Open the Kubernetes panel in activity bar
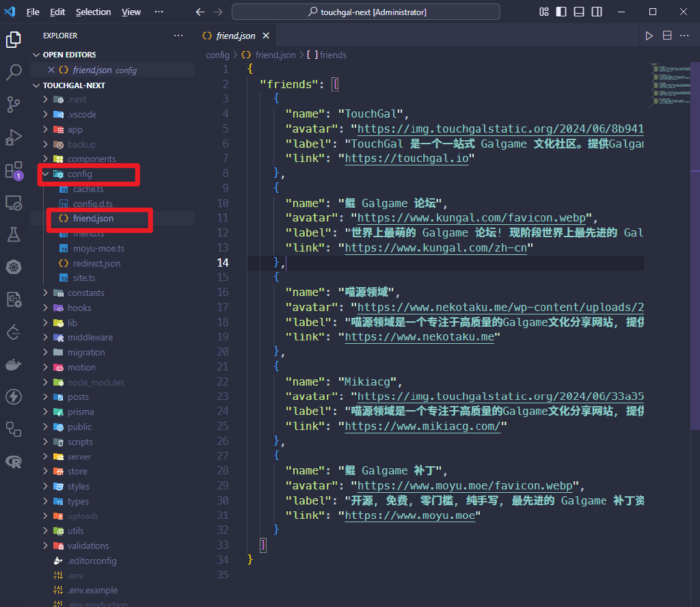 [14, 267]
